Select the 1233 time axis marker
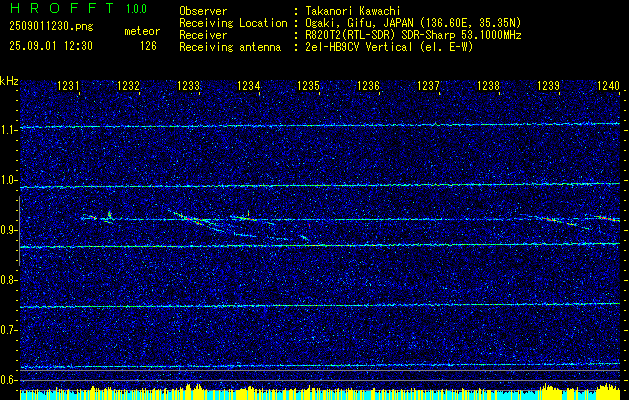Screen dimensions: 629x400 [189, 85]
